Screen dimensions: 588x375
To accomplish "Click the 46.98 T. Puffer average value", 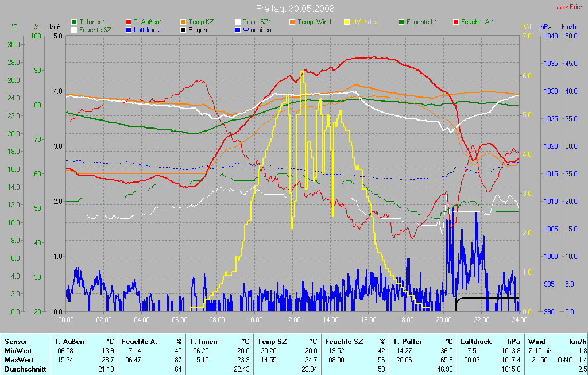I will tap(446, 369).
